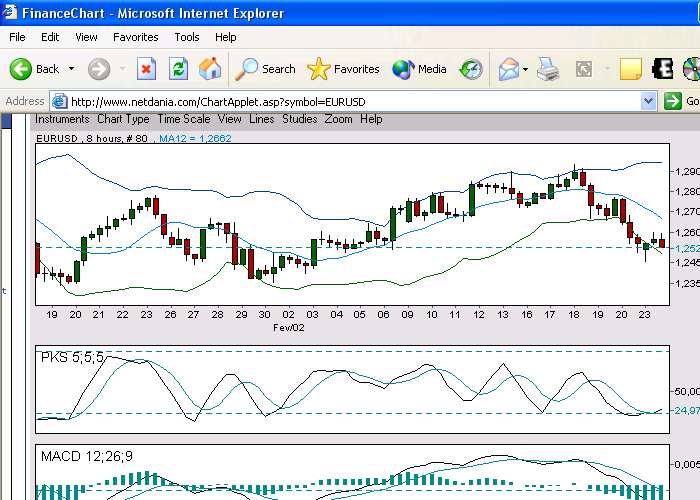
Task: Go to Home page icon
Action: click(210, 69)
